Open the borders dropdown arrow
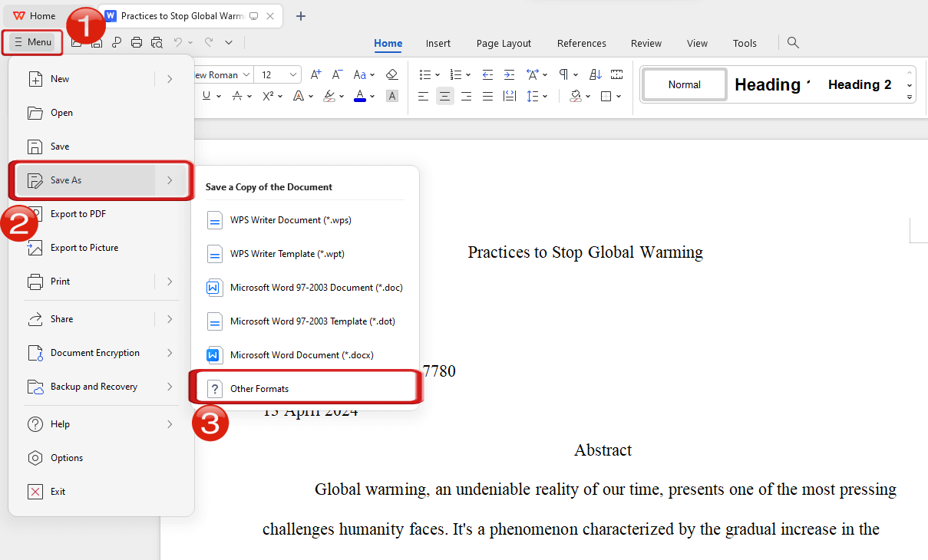Viewport: 928px width, 560px height. [619, 97]
